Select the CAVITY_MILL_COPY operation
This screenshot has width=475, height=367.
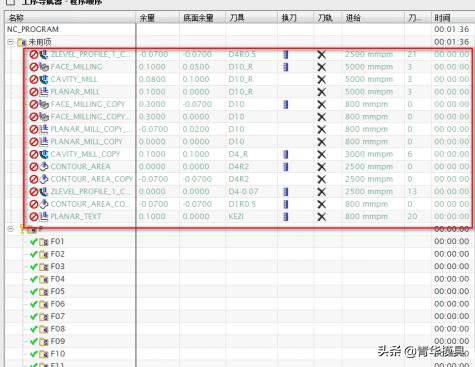pyautogui.click(x=85, y=154)
